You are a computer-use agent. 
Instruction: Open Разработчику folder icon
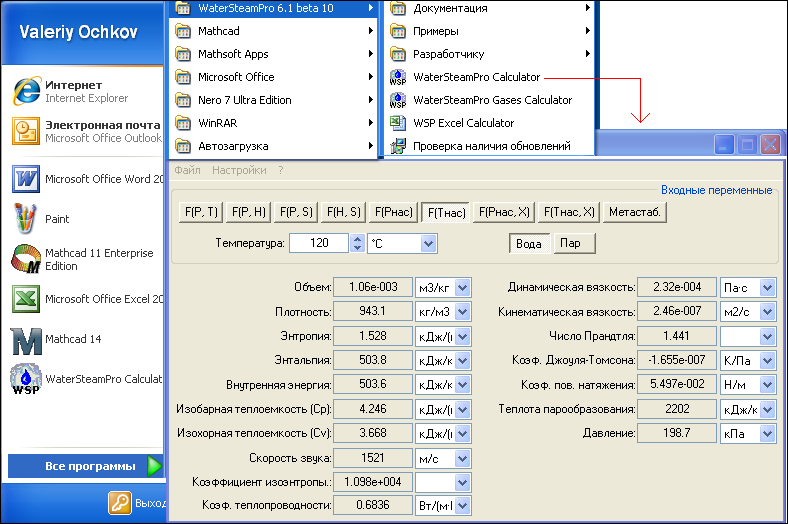398,54
